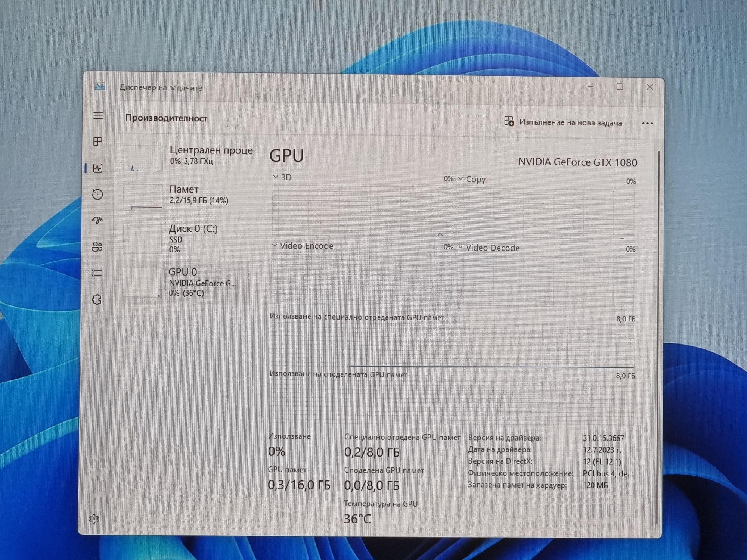The height and width of the screenshot is (560, 747).
Task: Open the Startup apps page icon
Action: point(97,220)
